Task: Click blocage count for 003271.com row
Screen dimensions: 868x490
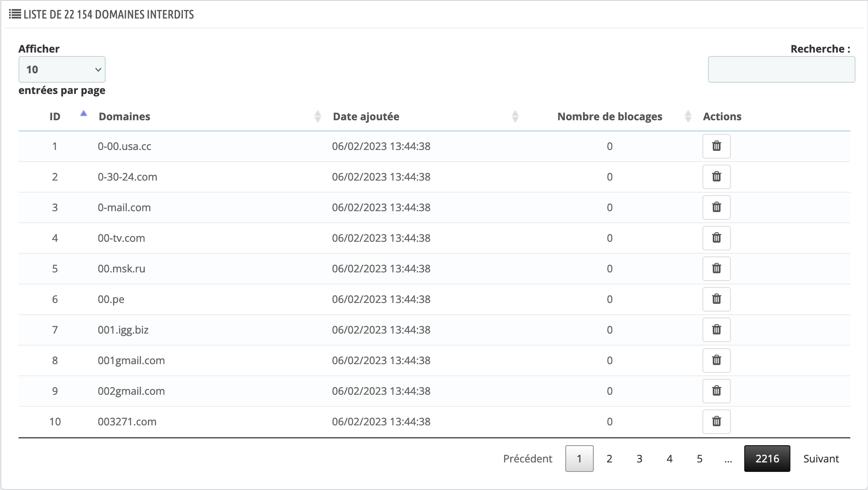Action: pos(609,421)
